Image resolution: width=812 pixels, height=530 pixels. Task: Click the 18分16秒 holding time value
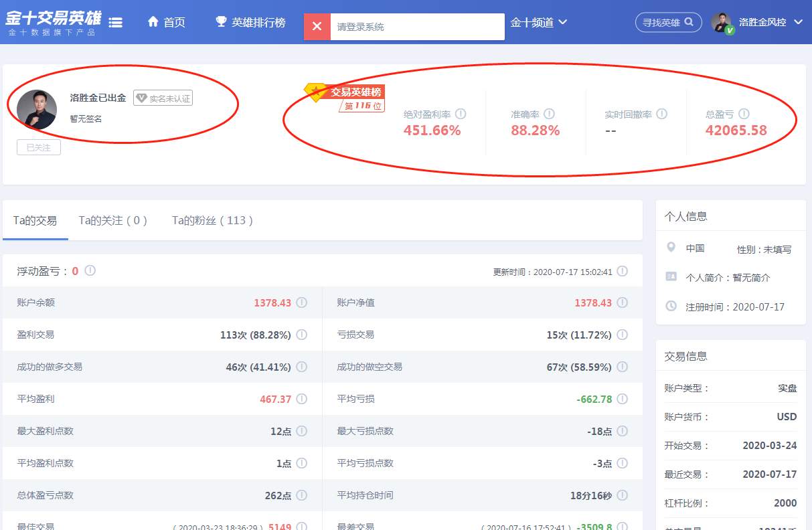pyautogui.click(x=591, y=495)
